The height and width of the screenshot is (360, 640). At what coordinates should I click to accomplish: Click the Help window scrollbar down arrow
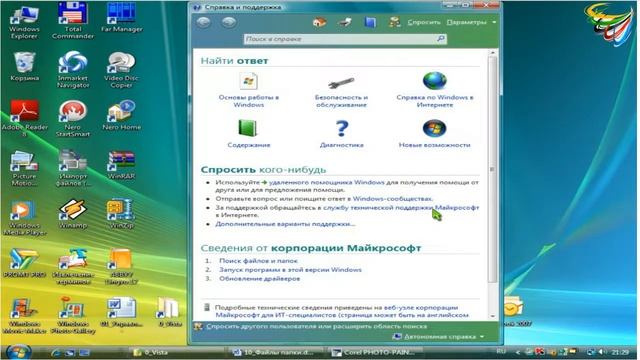pyautogui.click(x=493, y=316)
